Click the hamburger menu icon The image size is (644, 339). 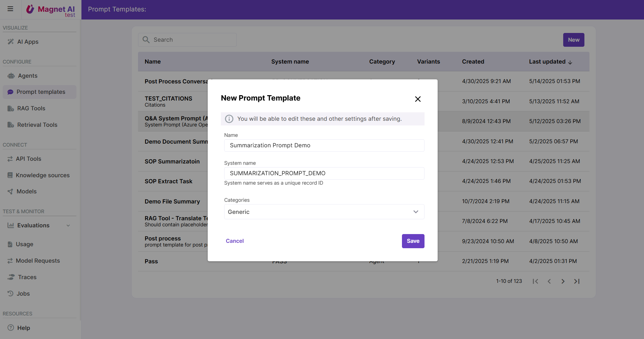(10, 9)
